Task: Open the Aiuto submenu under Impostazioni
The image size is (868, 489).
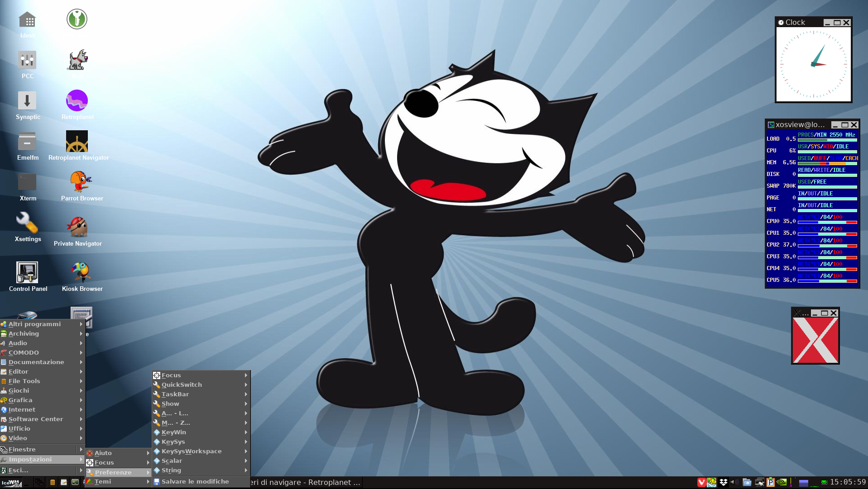Action: click(118, 453)
